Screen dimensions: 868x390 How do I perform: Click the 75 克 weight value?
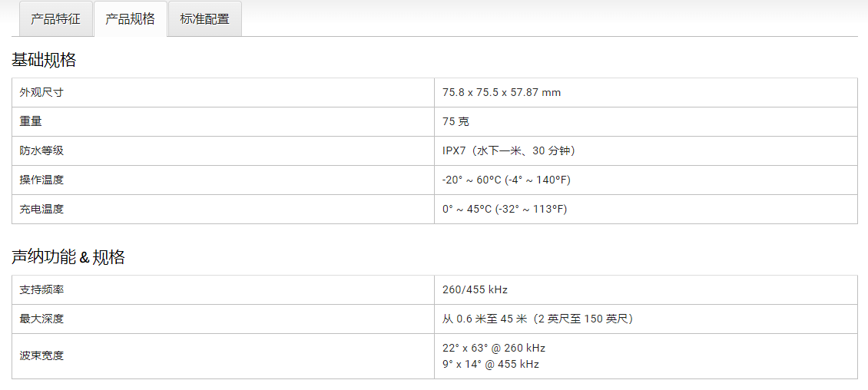pos(456,122)
